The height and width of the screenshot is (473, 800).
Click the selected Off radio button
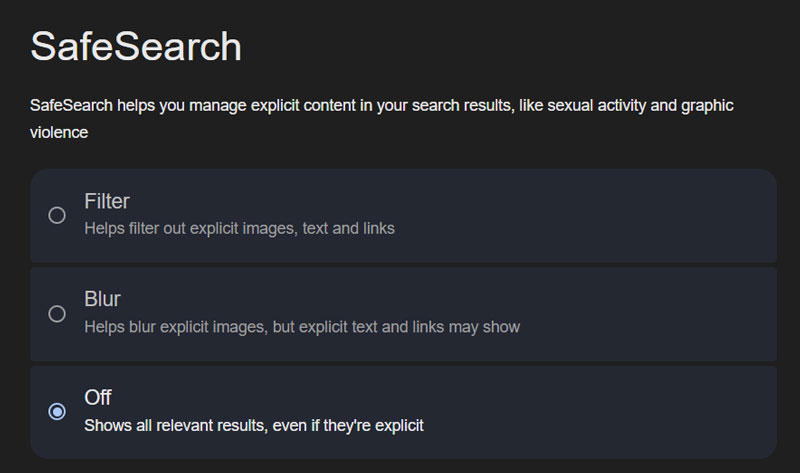(57, 411)
